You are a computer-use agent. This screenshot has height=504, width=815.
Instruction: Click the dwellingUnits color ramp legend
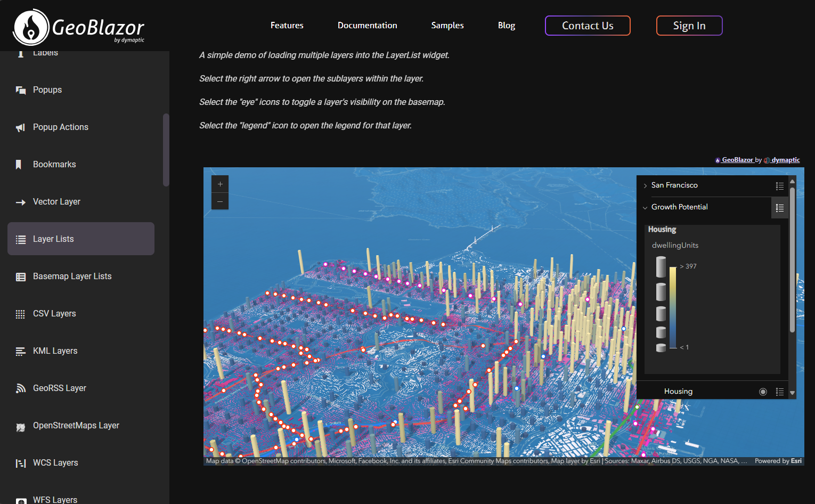pos(673,307)
